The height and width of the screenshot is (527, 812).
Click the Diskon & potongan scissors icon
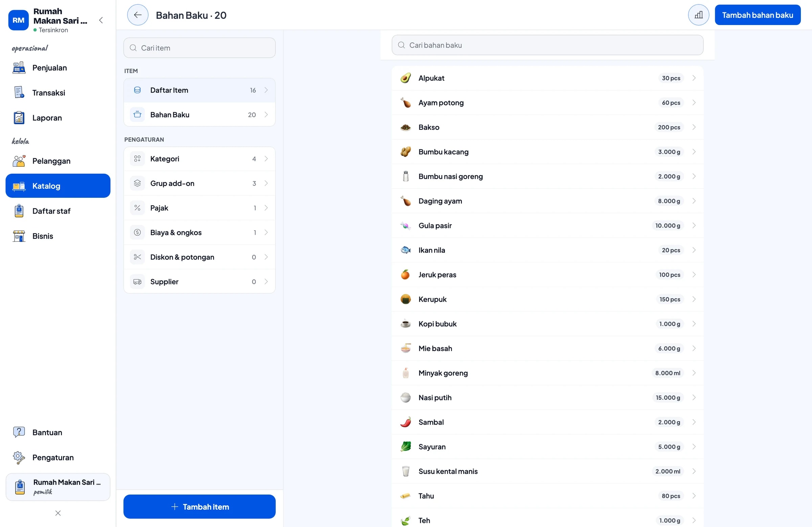tap(137, 257)
